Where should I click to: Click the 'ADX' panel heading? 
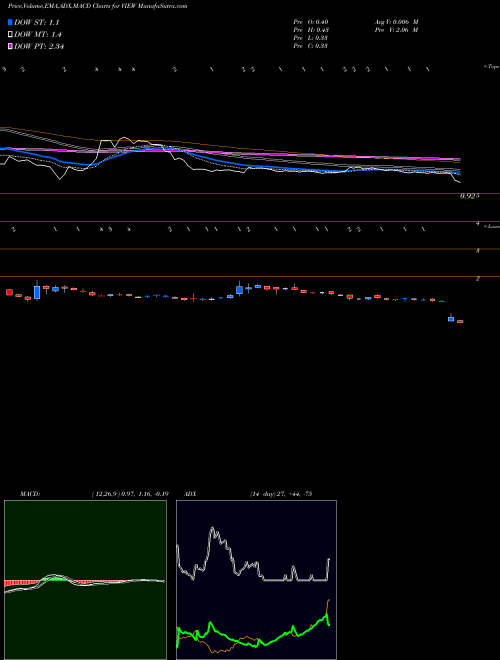pyautogui.click(x=190, y=494)
